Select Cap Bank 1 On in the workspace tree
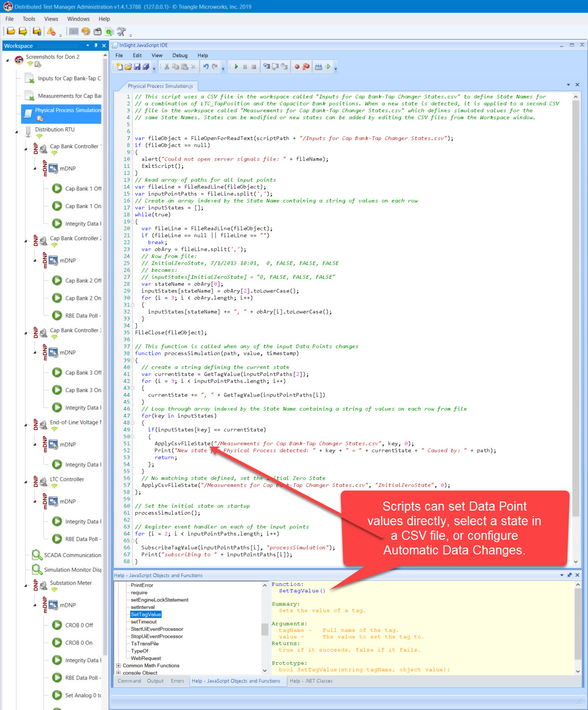 [83, 206]
